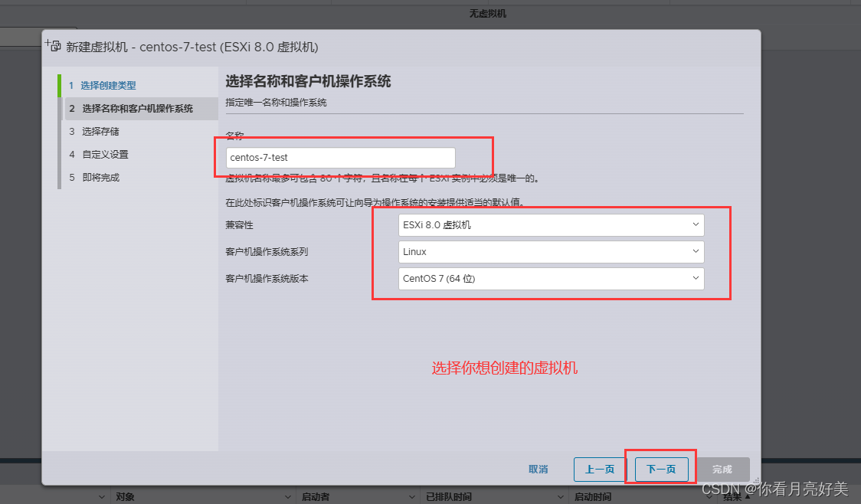The width and height of the screenshot is (861, 504).
Task: Open chevron menu left of 对象 column
Action: click(x=102, y=497)
